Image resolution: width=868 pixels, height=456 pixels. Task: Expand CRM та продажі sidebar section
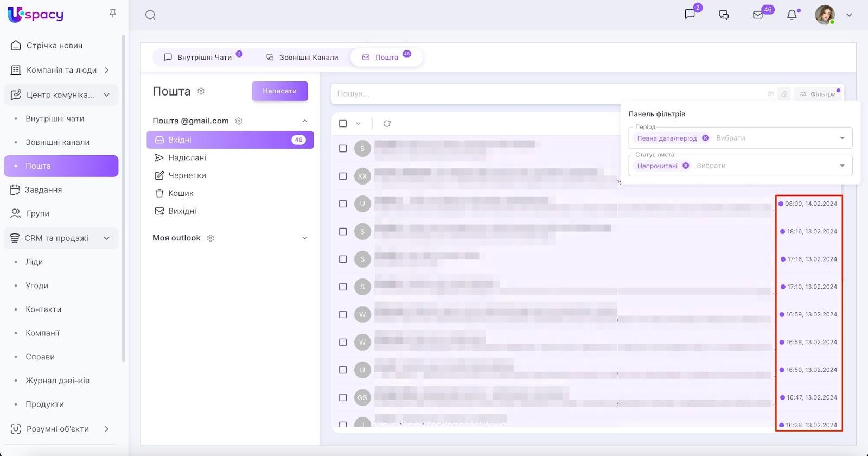[107, 238]
